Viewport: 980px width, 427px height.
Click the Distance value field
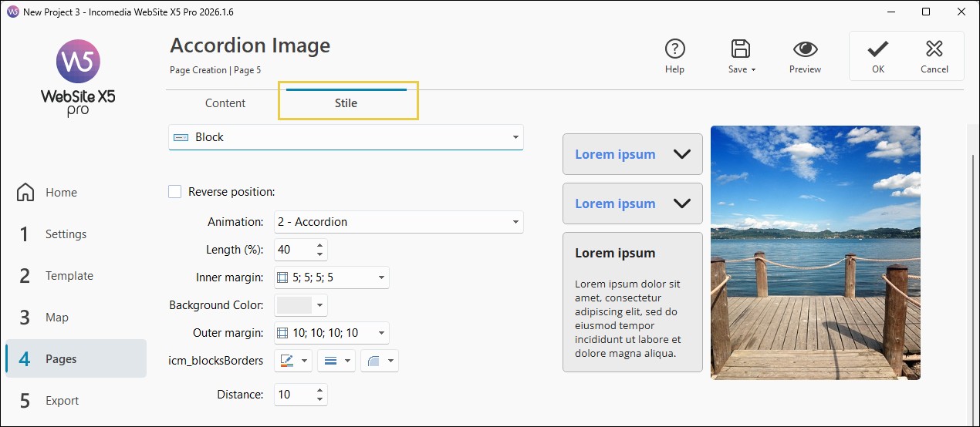294,395
